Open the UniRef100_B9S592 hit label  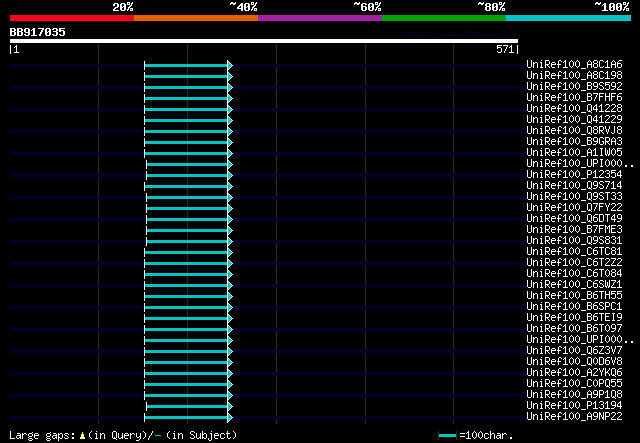(x=574, y=87)
